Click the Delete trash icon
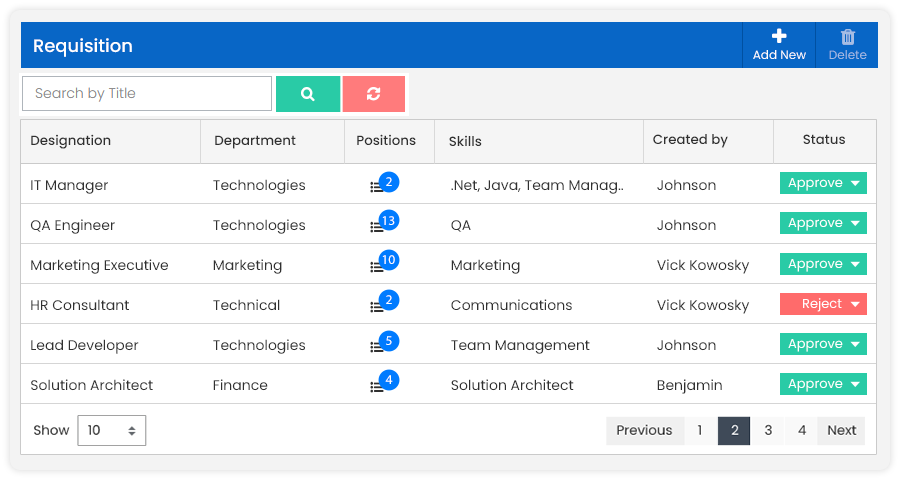This screenshot has width=900, height=479. tap(847, 37)
